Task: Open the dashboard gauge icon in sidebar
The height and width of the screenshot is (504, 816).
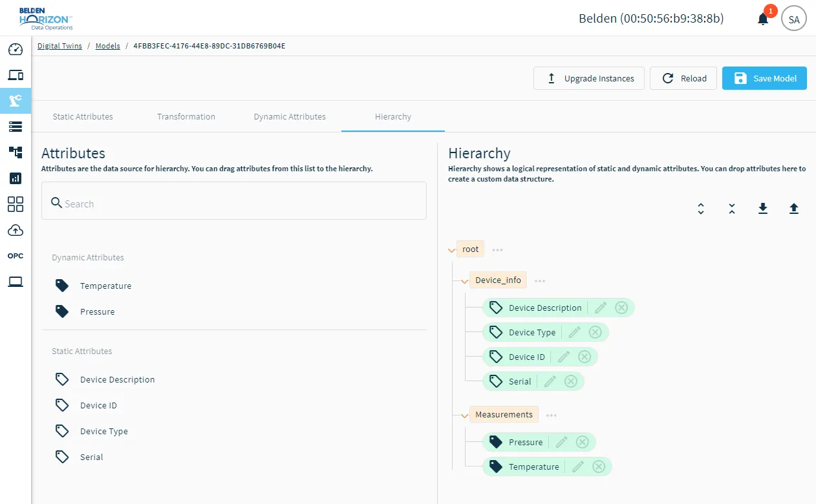Action: click(16, 50)
